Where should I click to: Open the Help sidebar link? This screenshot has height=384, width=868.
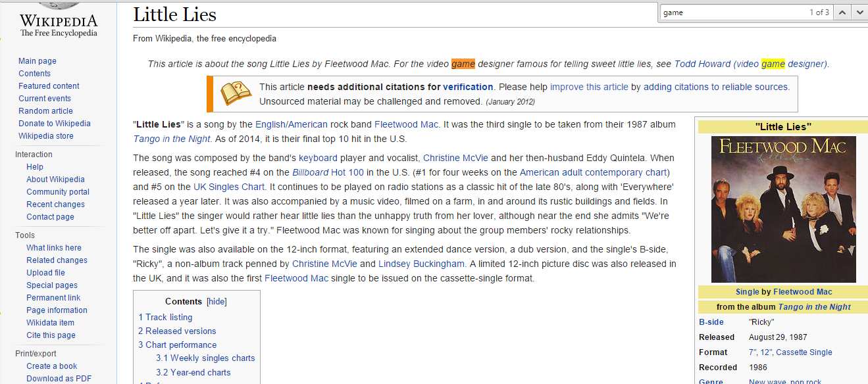point(35,167)
